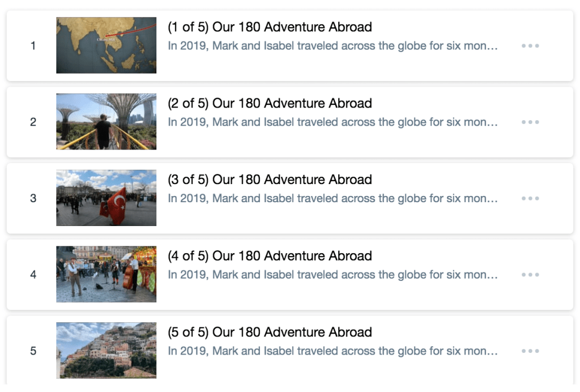Viewport: 580px width, 392px height.
Task: Click the hillside village thumbnail
Action: pyautogui.click(x=106, y=350)
